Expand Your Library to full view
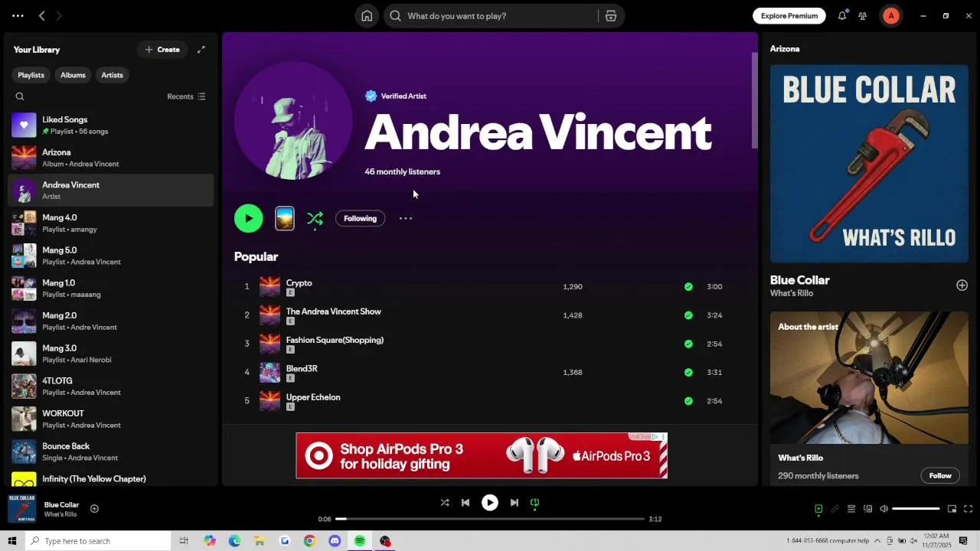Viewport: 980px width, 551px height. (x=201, y=50)
